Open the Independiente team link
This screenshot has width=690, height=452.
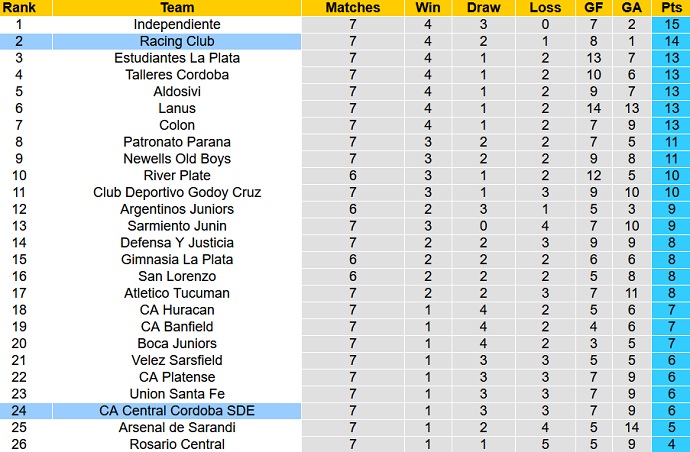pyautogui.click(x=176, y=24)
